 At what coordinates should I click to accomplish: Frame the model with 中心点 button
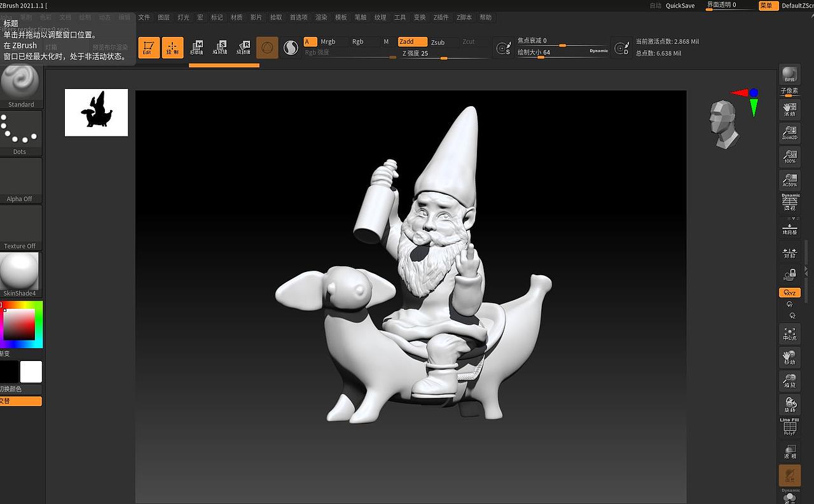pos(790,333)
